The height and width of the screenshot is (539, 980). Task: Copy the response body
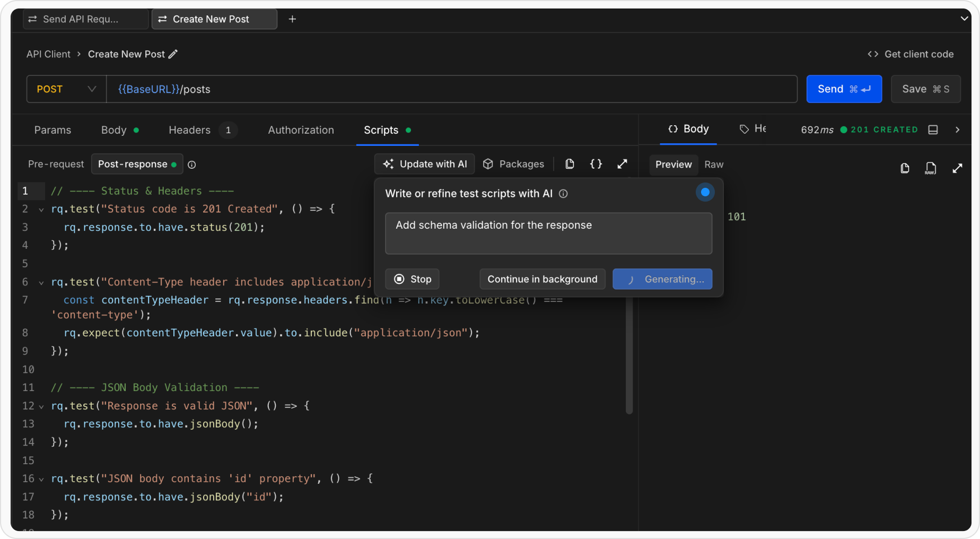tap(905, 168)
